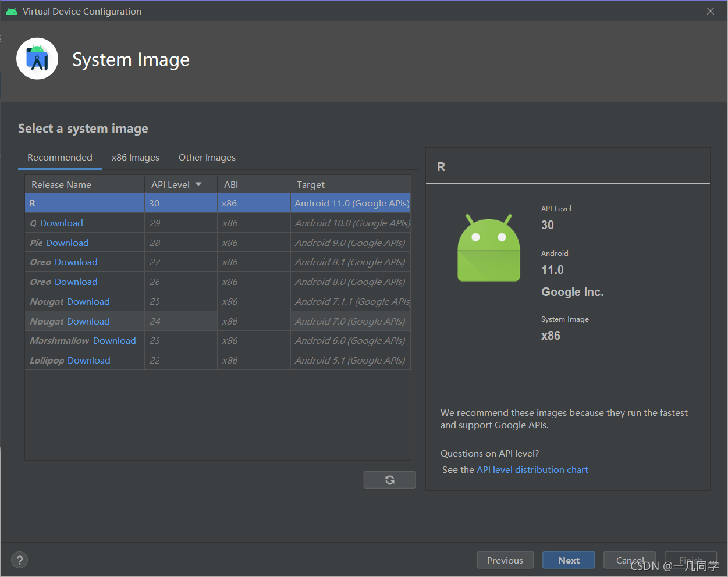Image resolution: width=728 pixels, height=577 pixels.
Task: Download the Oreo API 27 image
Action: click(76, 262)
